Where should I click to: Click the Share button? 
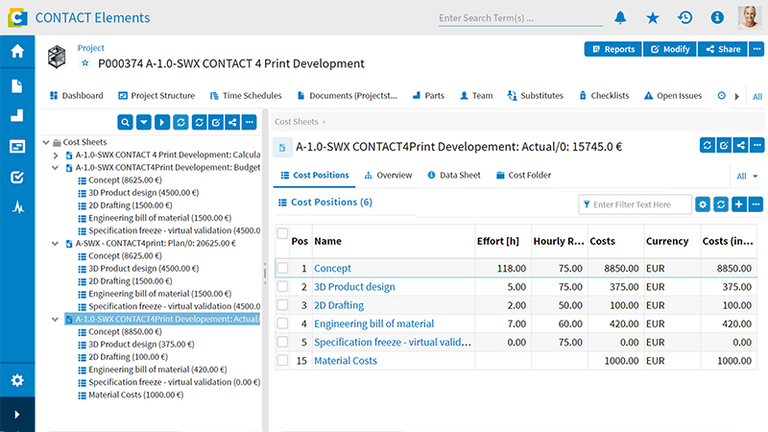(722, 49)
